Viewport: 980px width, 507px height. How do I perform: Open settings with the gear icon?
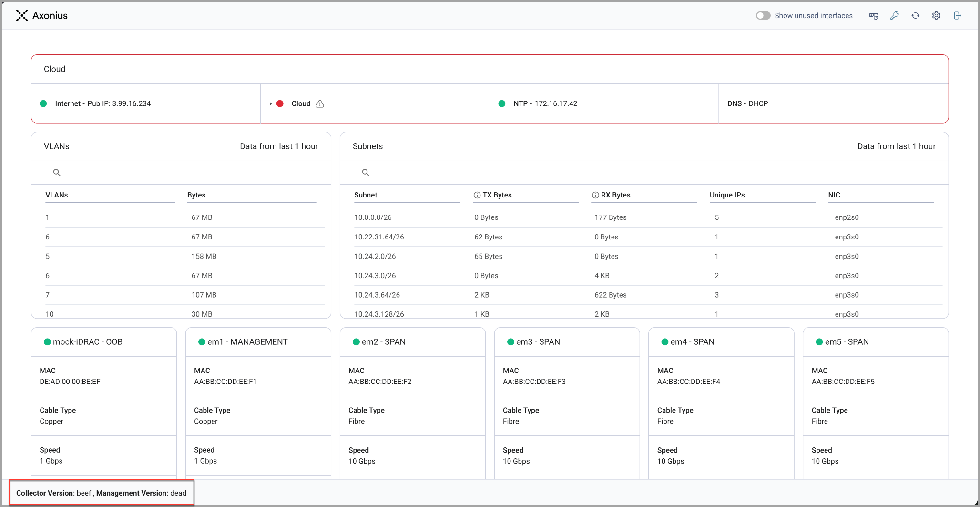(937, 16)
